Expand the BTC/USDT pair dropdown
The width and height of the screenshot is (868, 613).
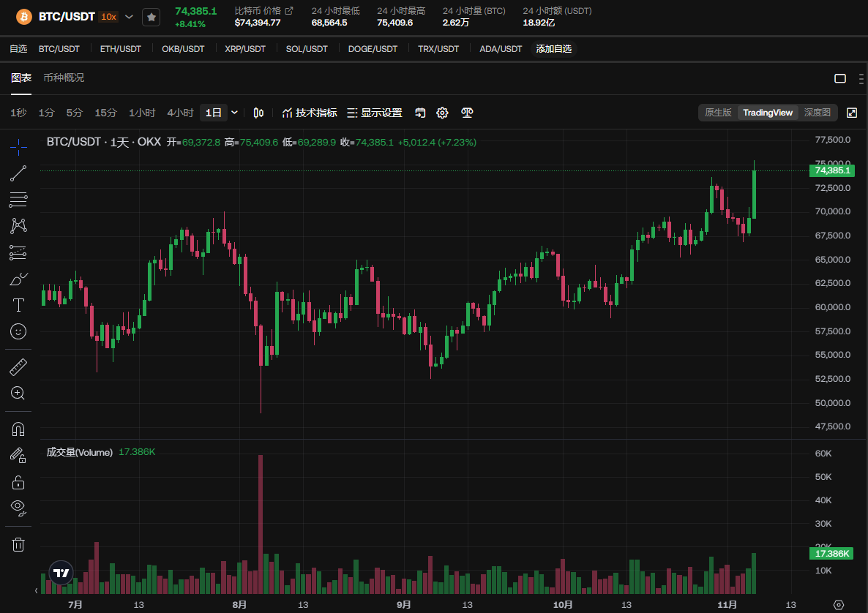pyautogui.click(x=130, y=17)
